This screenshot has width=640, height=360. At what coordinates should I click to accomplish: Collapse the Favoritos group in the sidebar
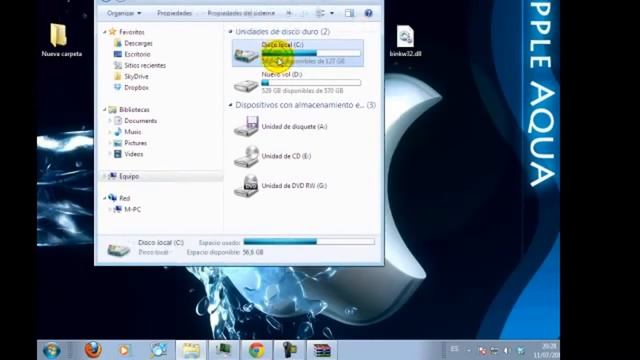pyautogui.click(x=105, y=32)
